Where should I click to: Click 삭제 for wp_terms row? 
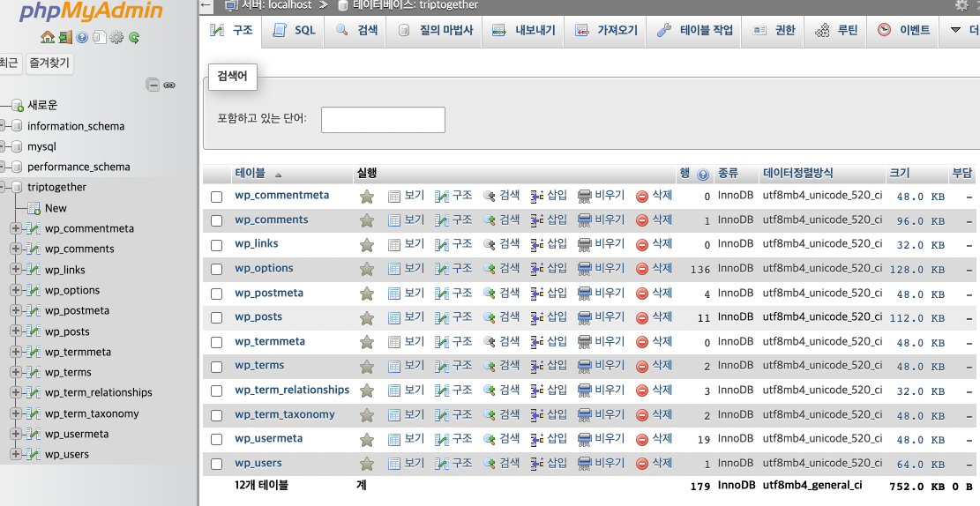pyautogui.click(x=654, y=366)
